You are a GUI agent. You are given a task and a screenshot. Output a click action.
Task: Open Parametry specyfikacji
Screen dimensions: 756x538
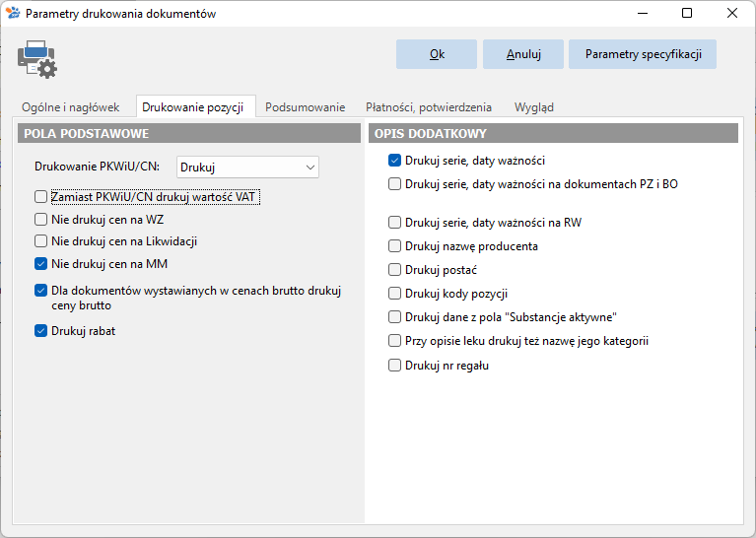(643, 54)
